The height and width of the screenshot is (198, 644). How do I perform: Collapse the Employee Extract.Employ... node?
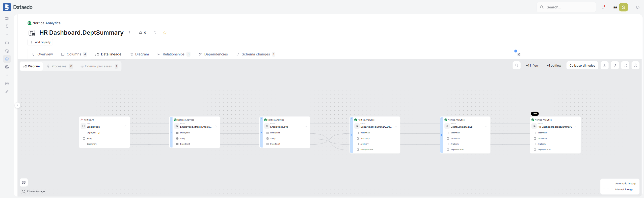216,126
